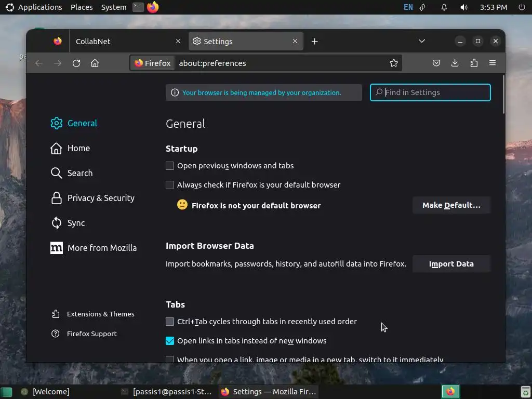
Task: Click the Import Data button
Action: coord(451,264)
